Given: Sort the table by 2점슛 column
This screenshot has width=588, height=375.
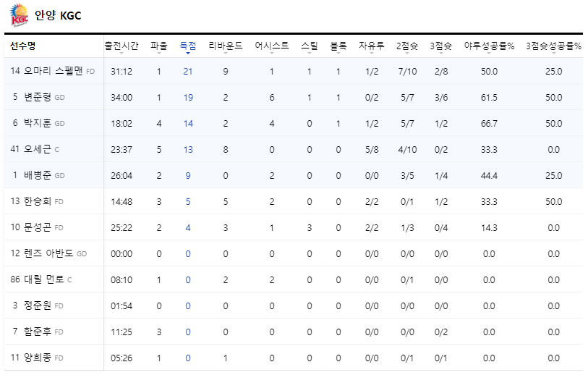Looking at the screenshot, I should tap(407, 46).
